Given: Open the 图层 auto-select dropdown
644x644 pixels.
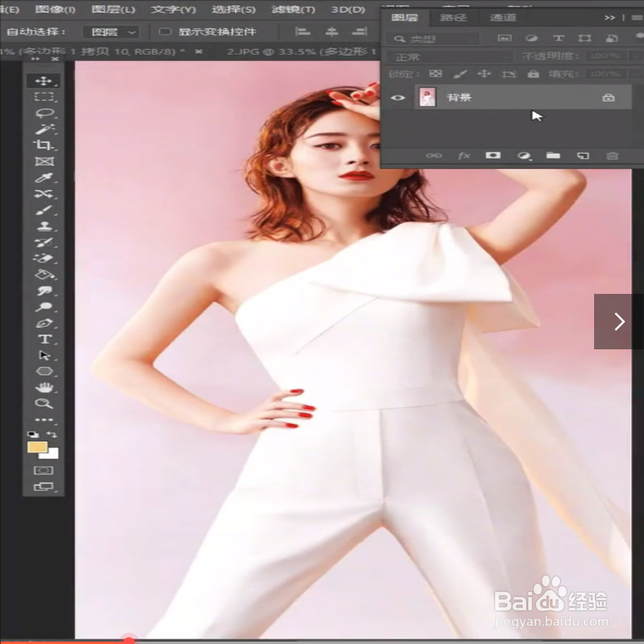Looking at the screenshot, I should pyautogui.click(x=110, y=32).
